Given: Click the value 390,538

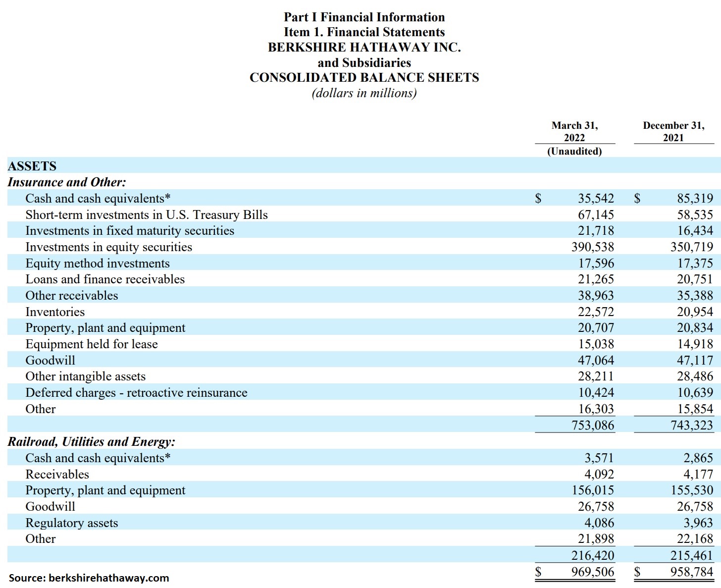Looking at the screenshot, I should [x=593, y=247].
